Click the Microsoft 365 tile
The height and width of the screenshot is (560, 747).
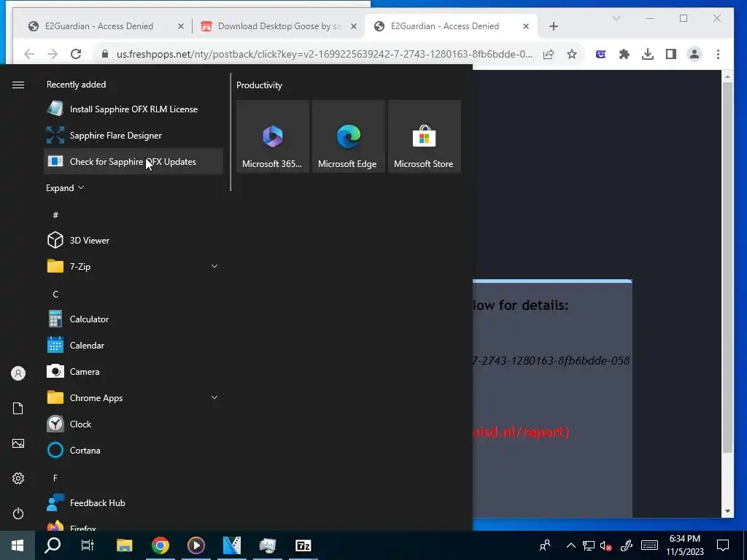(273, 136)
